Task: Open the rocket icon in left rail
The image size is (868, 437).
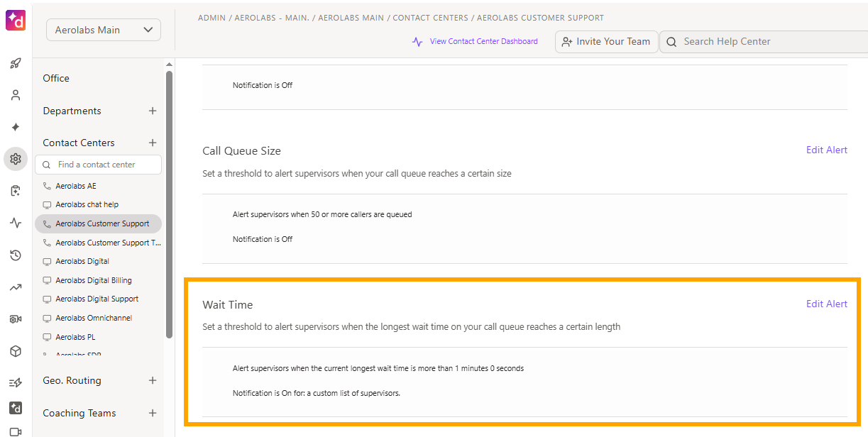Action: pos(16,63)
